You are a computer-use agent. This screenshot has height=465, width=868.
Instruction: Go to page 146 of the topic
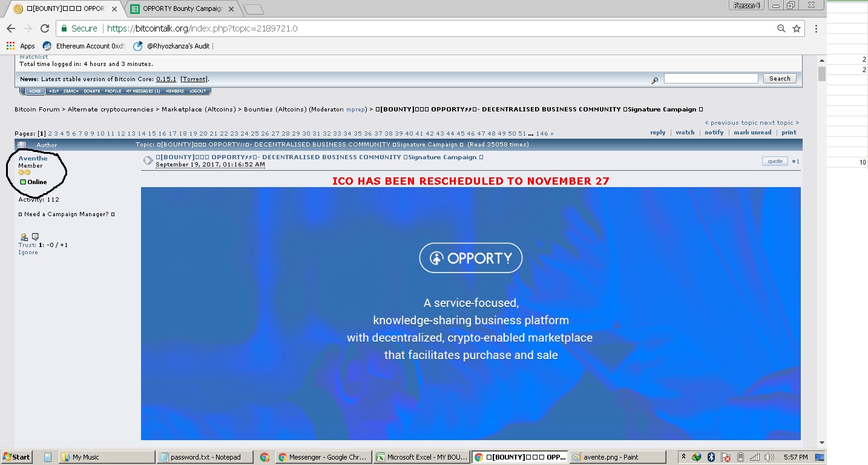542,133
